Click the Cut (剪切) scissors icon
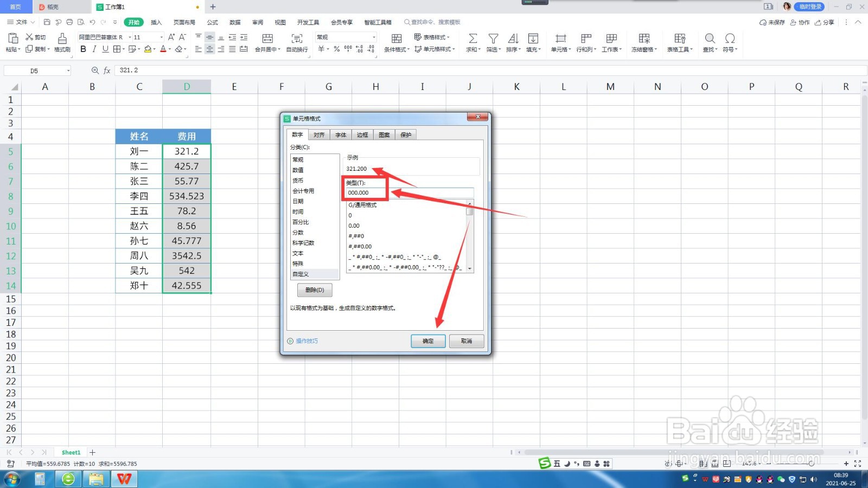Image resolution: width=868 pixels, height=488 pixels. (x=29, y=37)
